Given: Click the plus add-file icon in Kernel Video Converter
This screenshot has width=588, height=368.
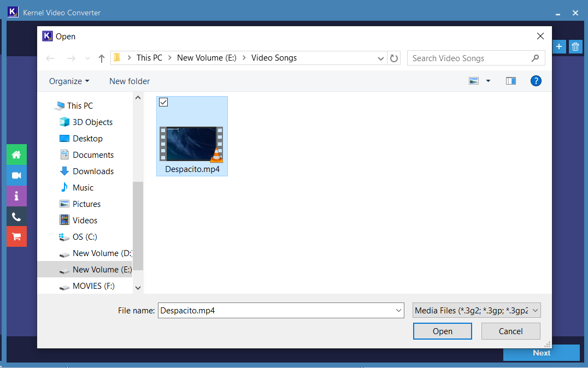Looking at the screenshot, I should [x=559, y=47].
